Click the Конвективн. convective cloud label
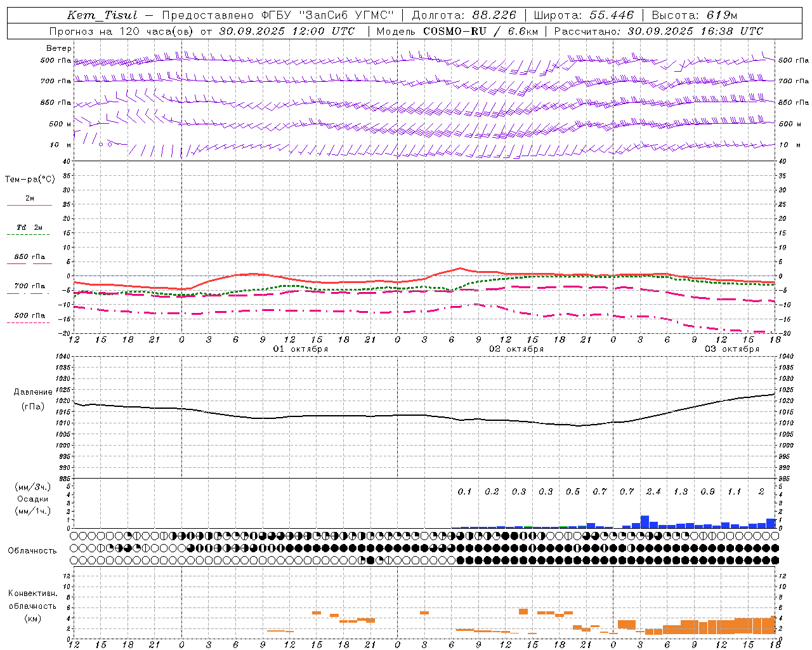The height and width of the screenshot is (650, 812). (x=33, y=594)
